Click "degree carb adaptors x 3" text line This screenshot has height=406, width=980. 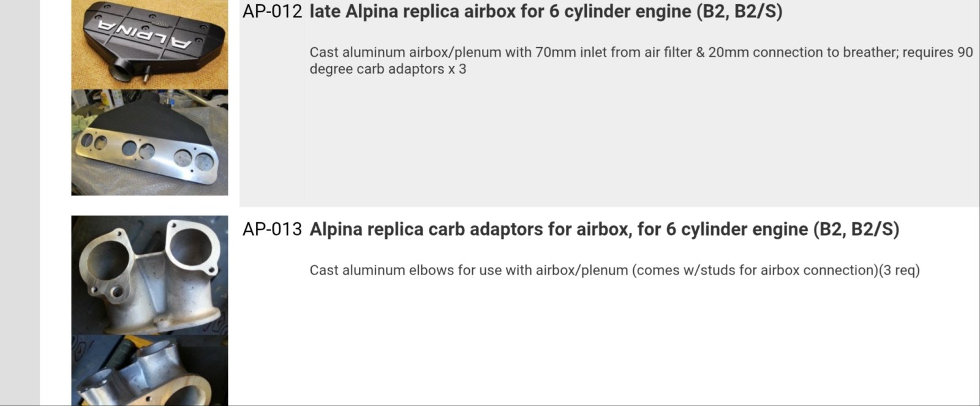(x=388, y=69)
